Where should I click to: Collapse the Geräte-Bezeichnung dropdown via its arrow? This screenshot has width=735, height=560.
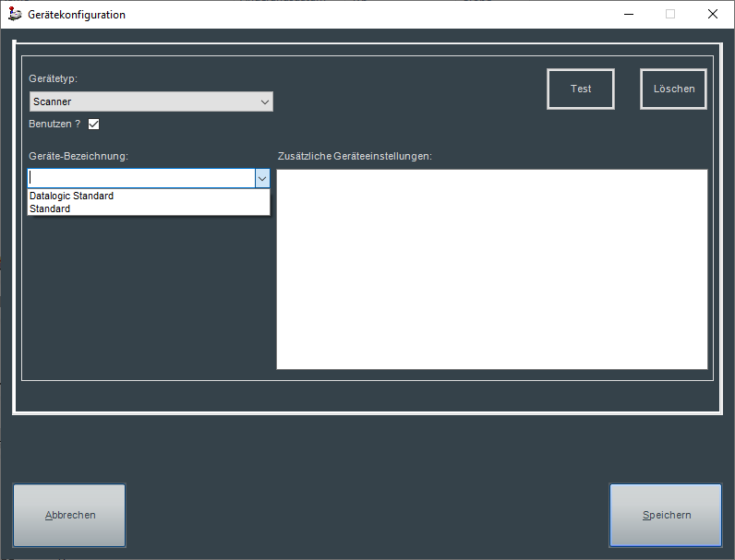262,178
